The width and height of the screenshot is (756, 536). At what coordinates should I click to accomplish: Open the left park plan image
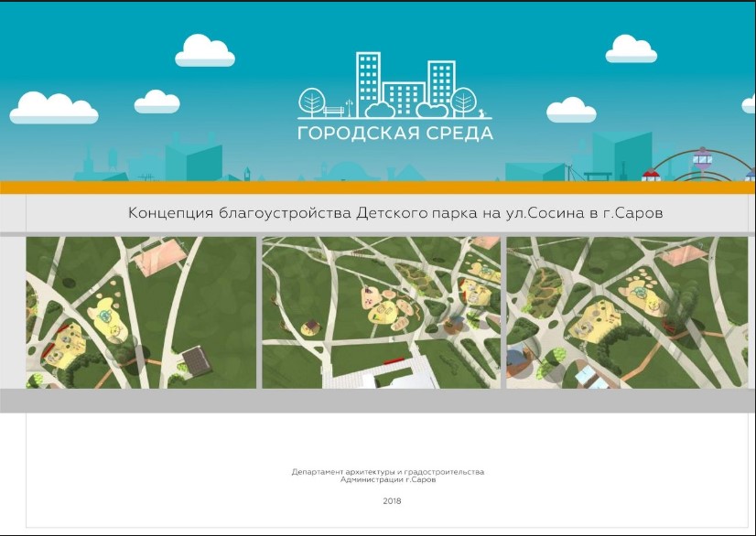click(x=141, y=312)
